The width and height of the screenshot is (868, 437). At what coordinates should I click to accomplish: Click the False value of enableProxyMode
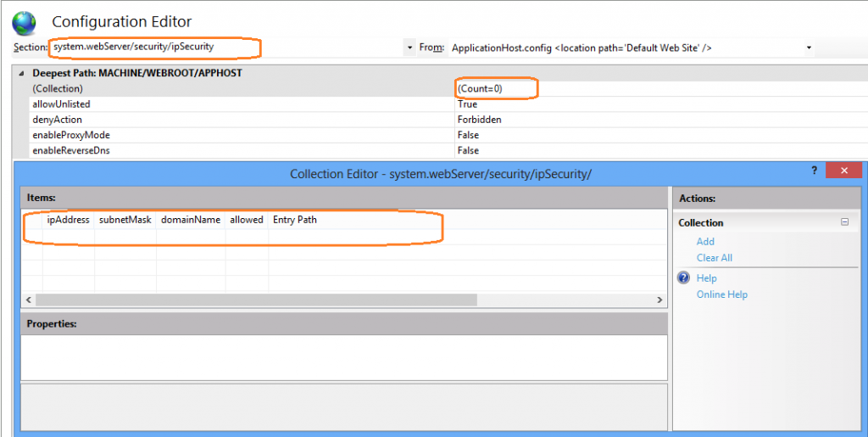[468, 135]
